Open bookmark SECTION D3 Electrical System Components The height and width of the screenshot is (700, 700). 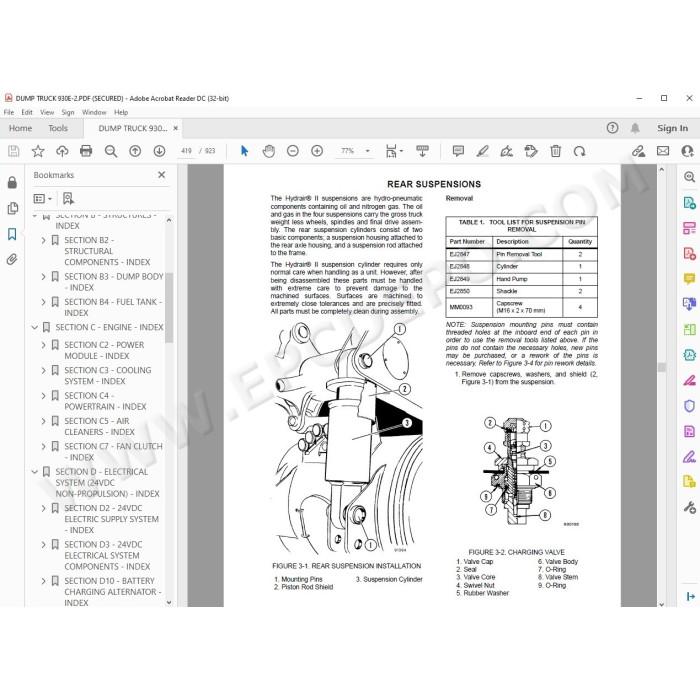coord(107,556)
